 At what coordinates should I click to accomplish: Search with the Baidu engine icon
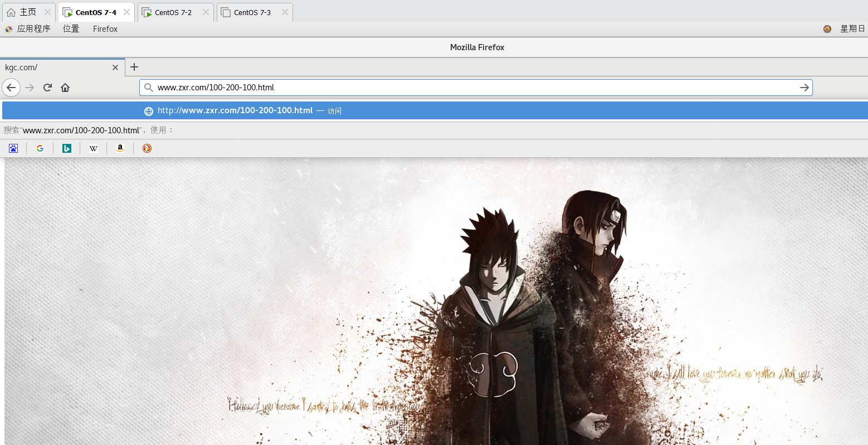(13, 148)
